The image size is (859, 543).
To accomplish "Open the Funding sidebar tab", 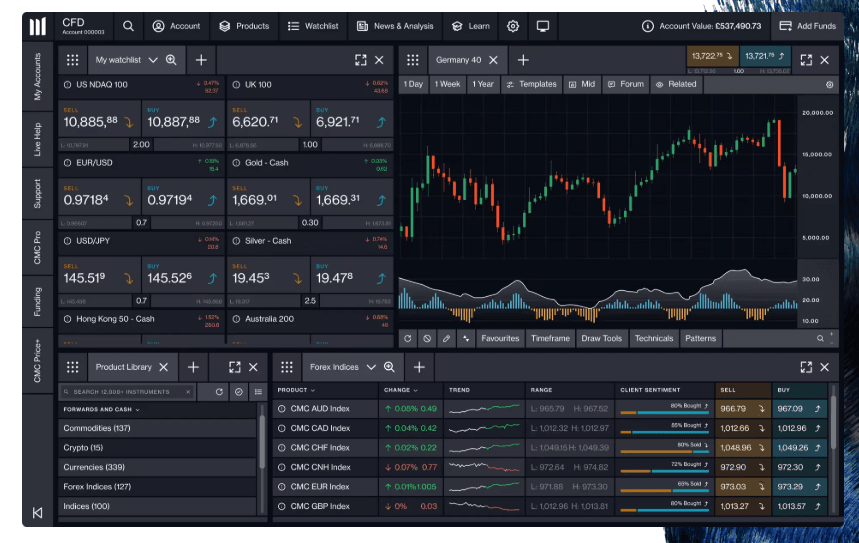I will pos(37,301).
